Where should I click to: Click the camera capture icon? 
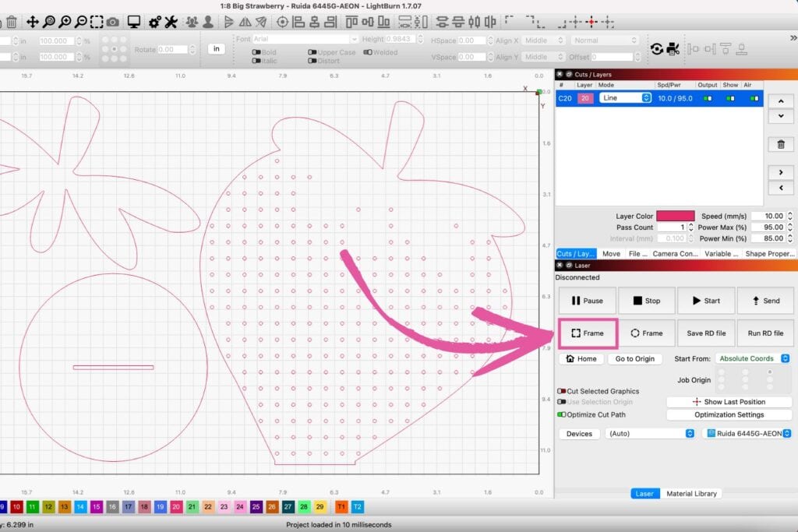tap(112, 22)
